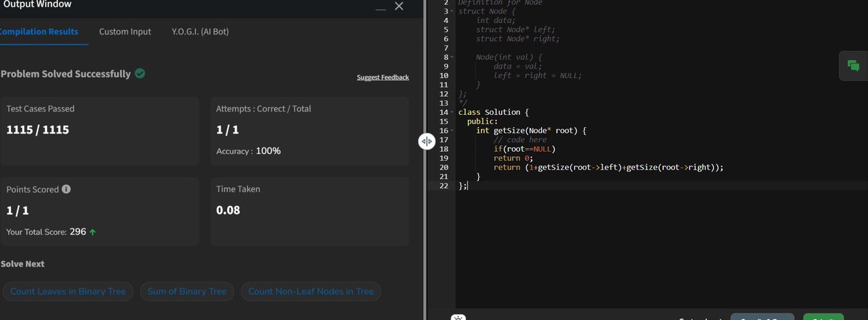Click the green checkmark next to Problem Solved Successfully
This screenshot has width=868, height=320.
click(140, 74)
